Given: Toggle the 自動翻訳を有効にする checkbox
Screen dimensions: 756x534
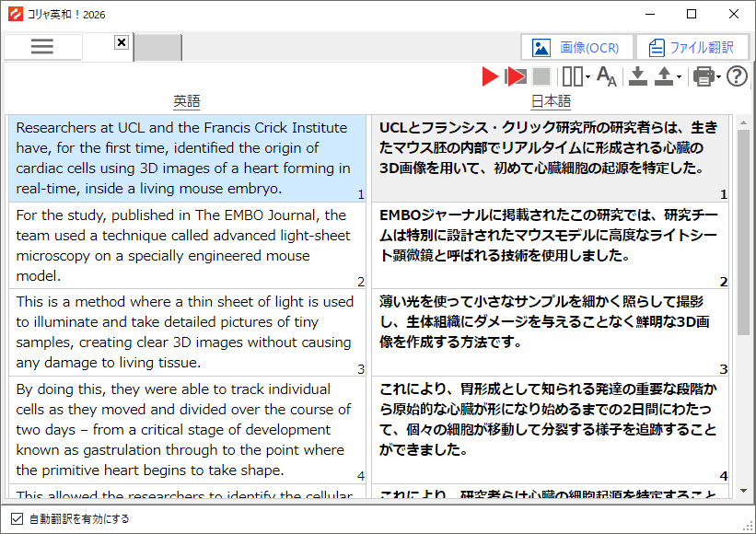Looking at the screenshot, I should click(x=17, y=518).
